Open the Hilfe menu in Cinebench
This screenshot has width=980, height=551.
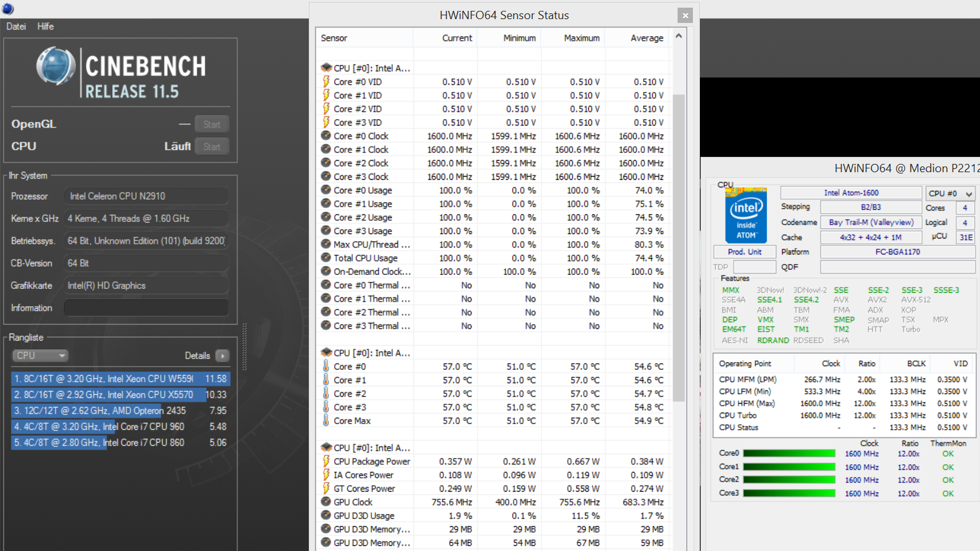45,26
